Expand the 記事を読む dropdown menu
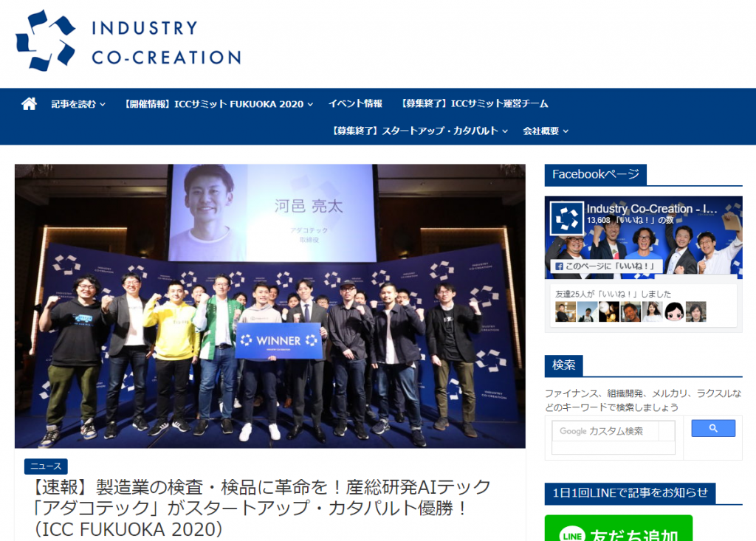Viewport: 756px width, 541px height. click(x=78, y=104)
